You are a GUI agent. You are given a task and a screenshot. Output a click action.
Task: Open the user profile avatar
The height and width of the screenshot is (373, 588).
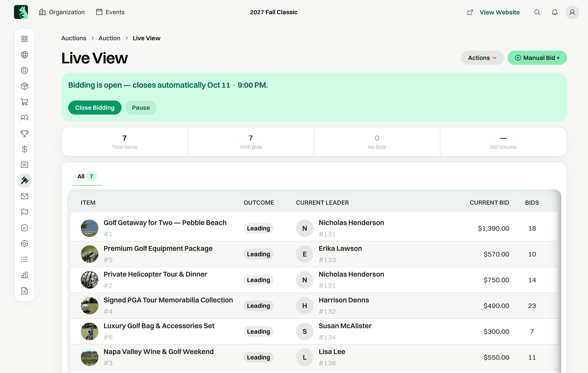pyautogui.click(x=572, y=12)
